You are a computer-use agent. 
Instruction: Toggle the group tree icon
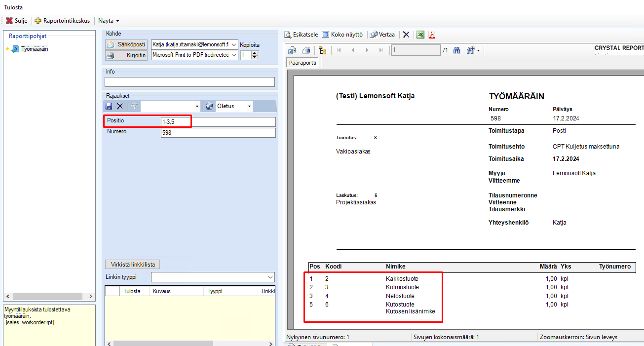click(x=323, y=50)
